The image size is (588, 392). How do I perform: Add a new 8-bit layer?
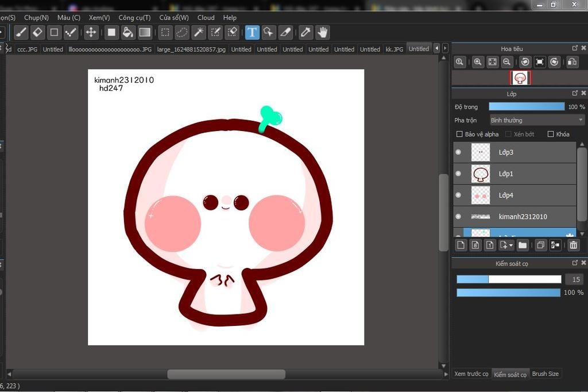(x=475, y=245)
